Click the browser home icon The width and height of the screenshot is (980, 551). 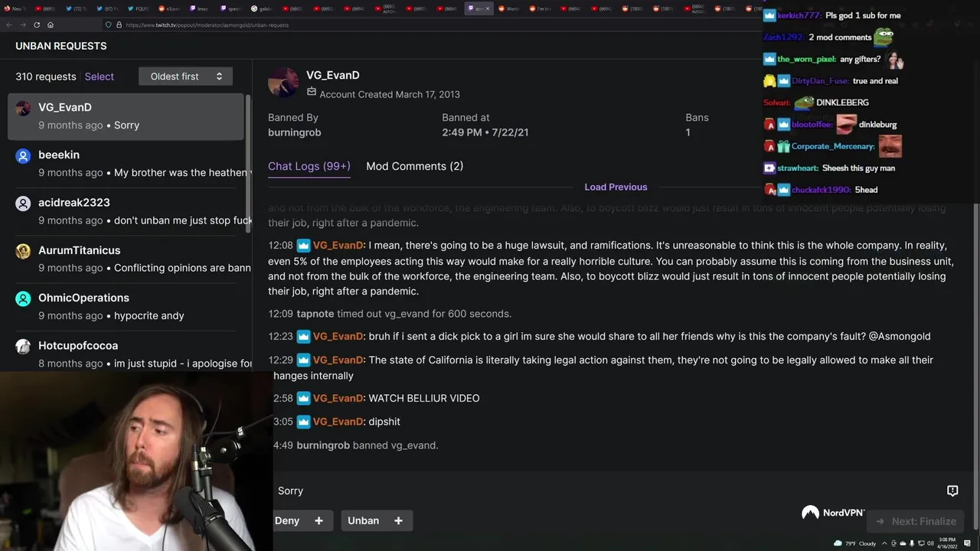click(x=51, y=25)
